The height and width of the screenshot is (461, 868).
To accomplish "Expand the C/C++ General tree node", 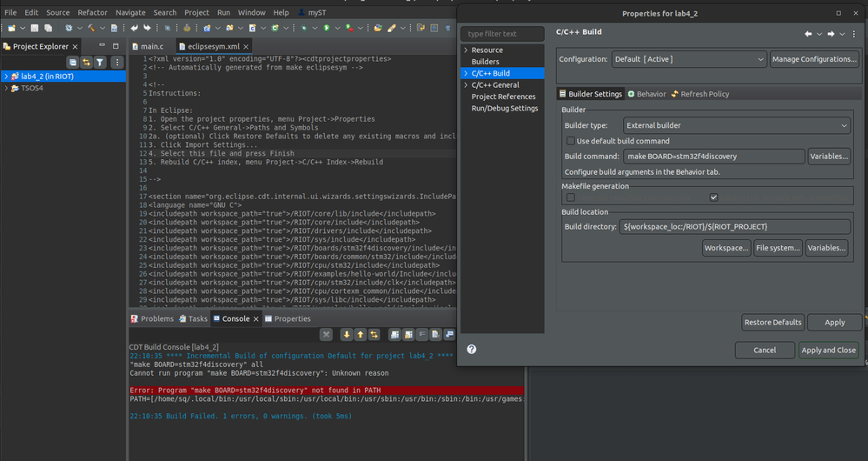I will (466, 85).
